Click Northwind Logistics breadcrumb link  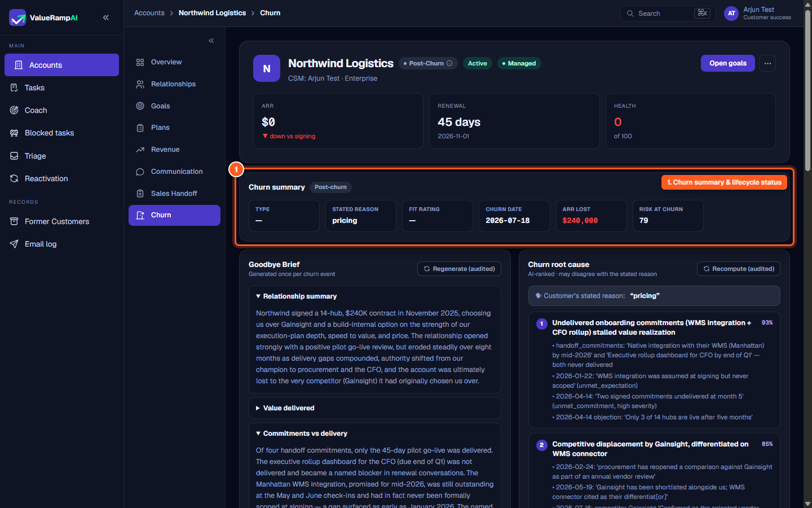(212, 13)
